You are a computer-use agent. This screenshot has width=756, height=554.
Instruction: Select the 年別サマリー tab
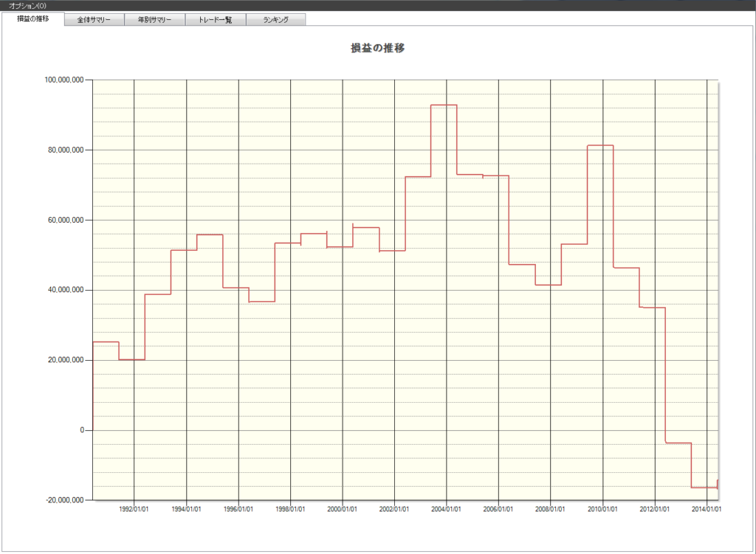click(155, 20)
